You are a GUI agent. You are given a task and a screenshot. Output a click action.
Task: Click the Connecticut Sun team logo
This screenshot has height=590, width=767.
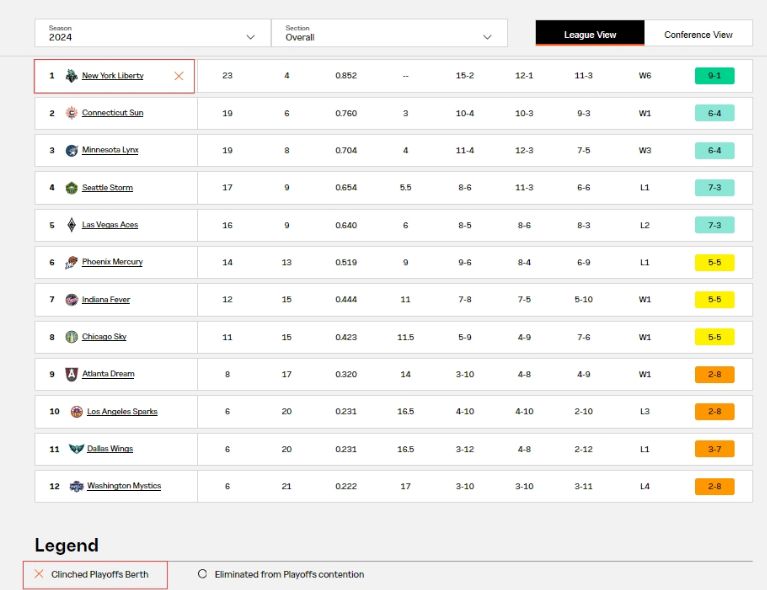(x=71, y=113)
